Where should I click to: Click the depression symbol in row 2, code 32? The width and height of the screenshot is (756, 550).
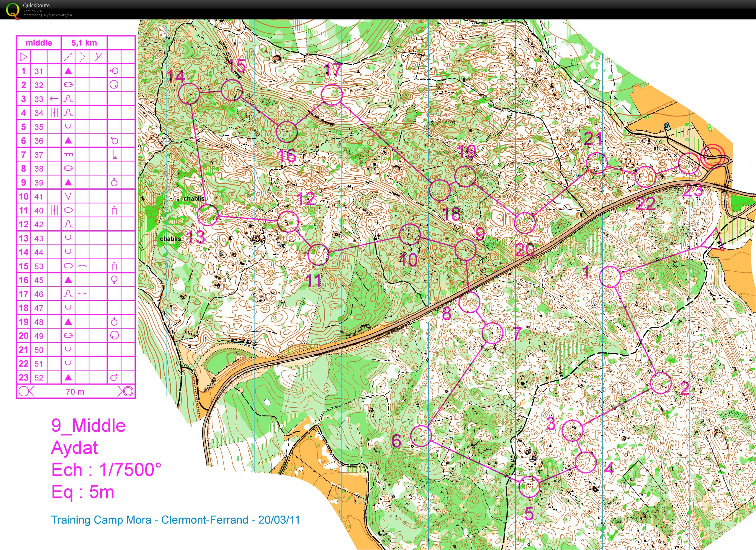pos(68,85)
